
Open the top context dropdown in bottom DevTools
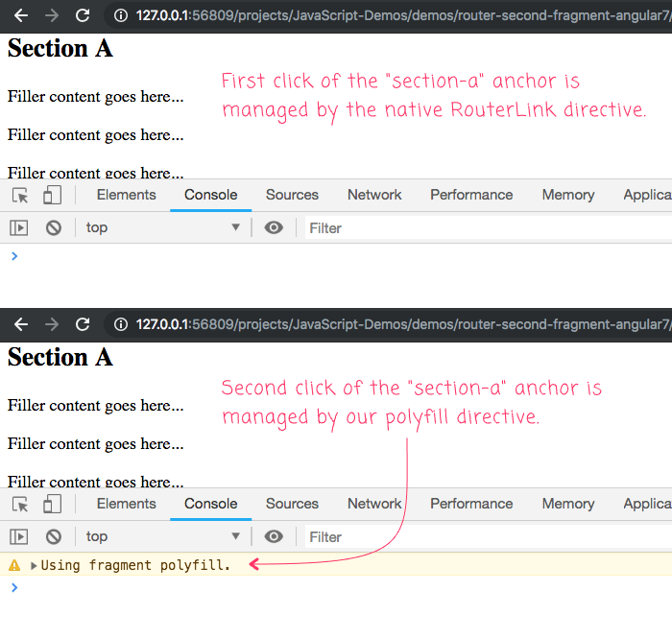pyautogui.click(x=163, y=536)
